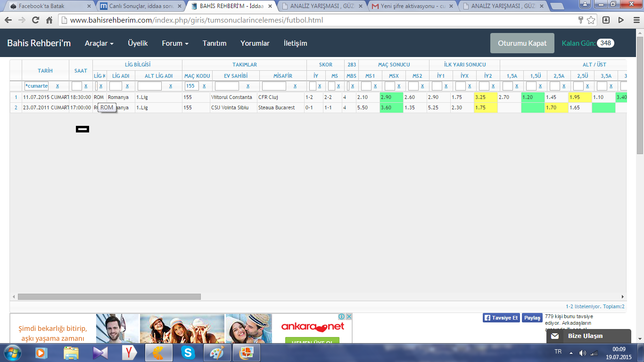Show hidden system tray icons arrow
The width and height of the screenshot is (644, 362).
click(571, 353)
